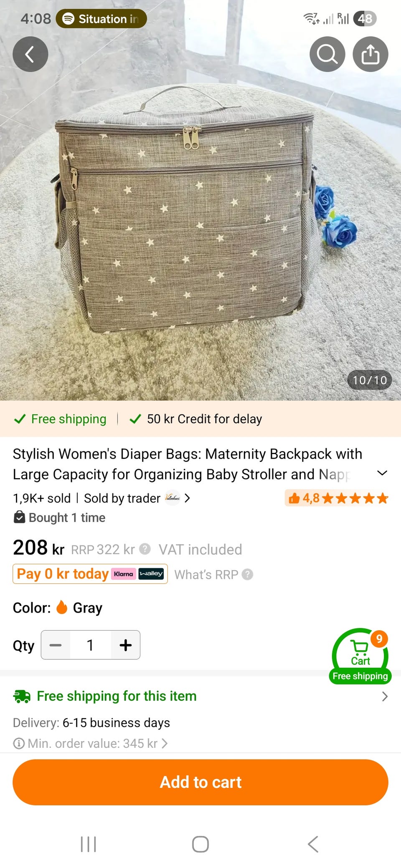Tap the RRP question mark icon
The image size is (401, 868).
click(x=145, y=549)
